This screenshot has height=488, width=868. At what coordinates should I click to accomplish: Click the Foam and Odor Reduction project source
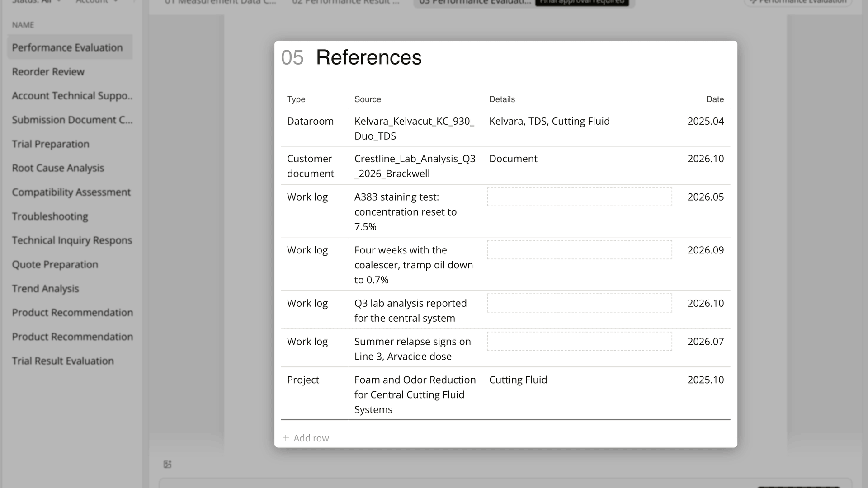[415, 394]
